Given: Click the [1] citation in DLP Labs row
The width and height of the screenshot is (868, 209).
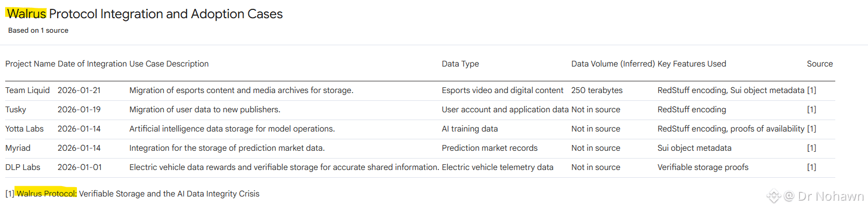Looking at the screenshot, I should click(811, 167).
